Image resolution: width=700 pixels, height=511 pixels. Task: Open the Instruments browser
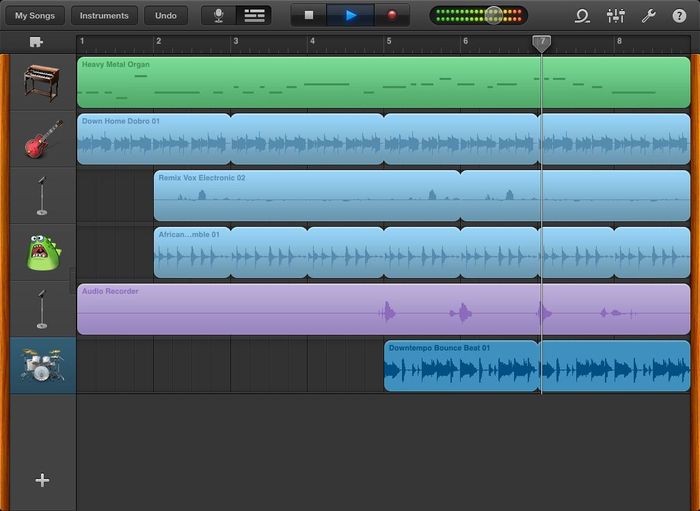(x=104, y=16)
